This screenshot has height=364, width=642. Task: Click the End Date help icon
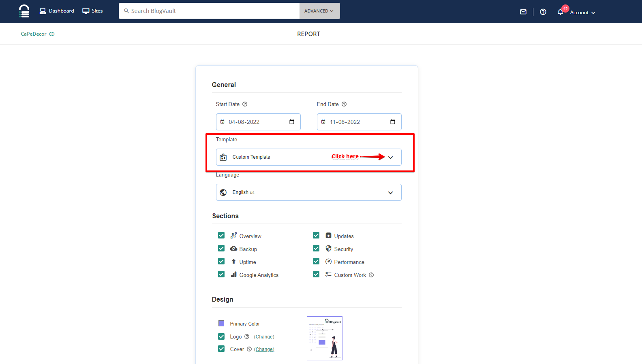(x=344, y=104)
